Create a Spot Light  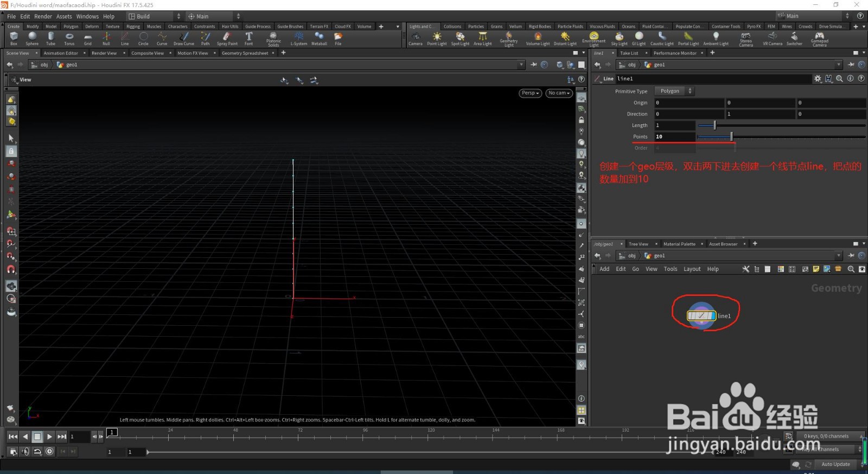click(x=460, y=39)
